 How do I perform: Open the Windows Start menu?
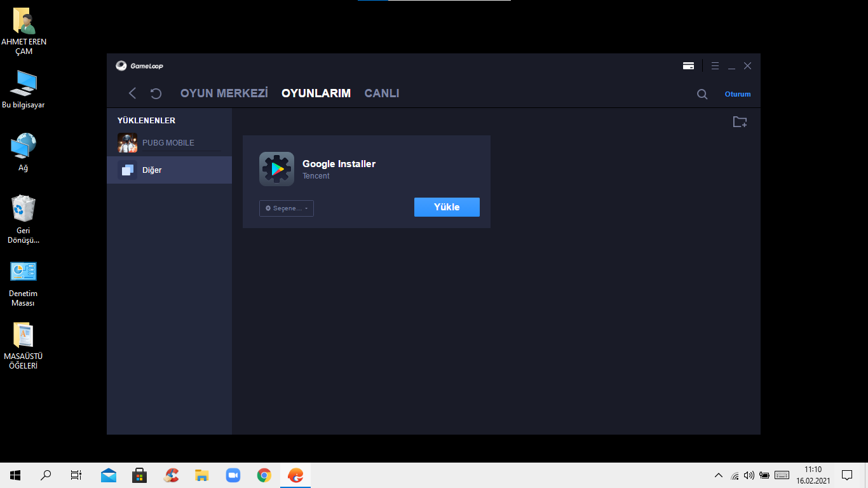15,475
